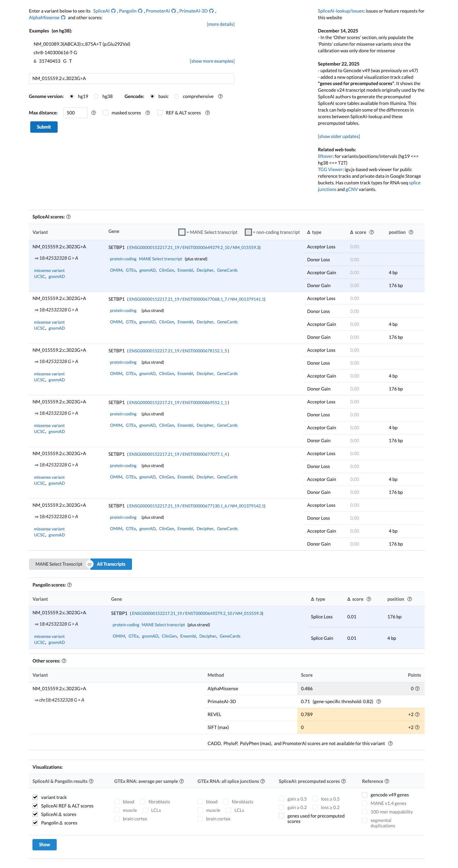Click help icon next to Pangolin Δ score header
This screenshot has width=458, height=868.
(x=369, y=599)
